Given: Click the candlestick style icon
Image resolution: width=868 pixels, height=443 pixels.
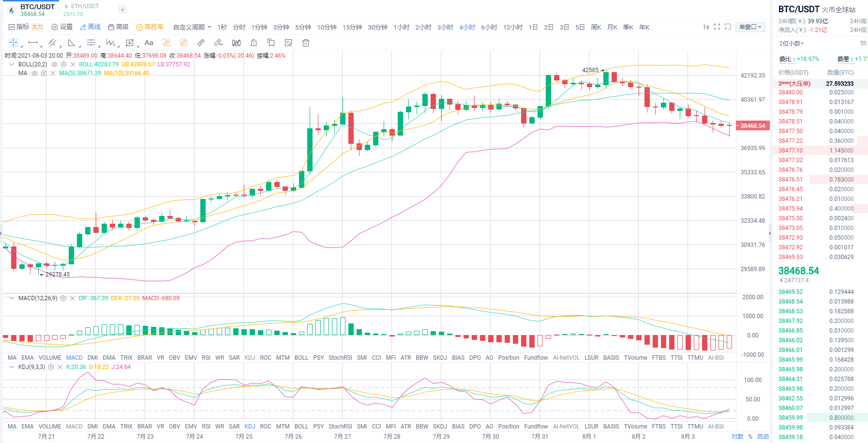Looking at the screenshot, I should click(236, 43).
